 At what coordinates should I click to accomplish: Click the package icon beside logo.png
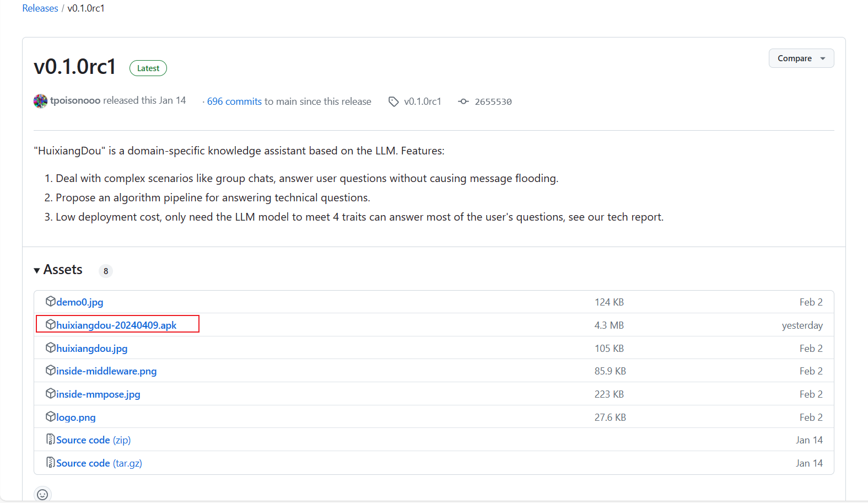pyautogui.click(x=51, y=416)
